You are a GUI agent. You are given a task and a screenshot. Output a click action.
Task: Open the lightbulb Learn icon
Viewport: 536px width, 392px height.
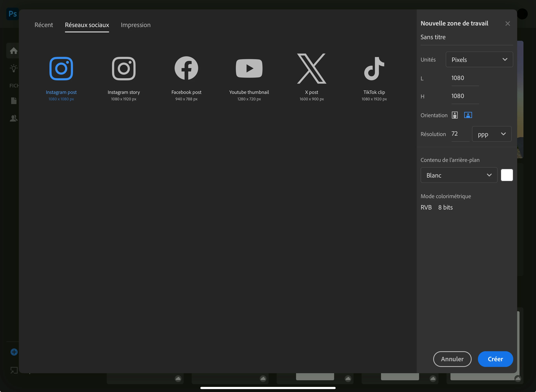point(14,69)
